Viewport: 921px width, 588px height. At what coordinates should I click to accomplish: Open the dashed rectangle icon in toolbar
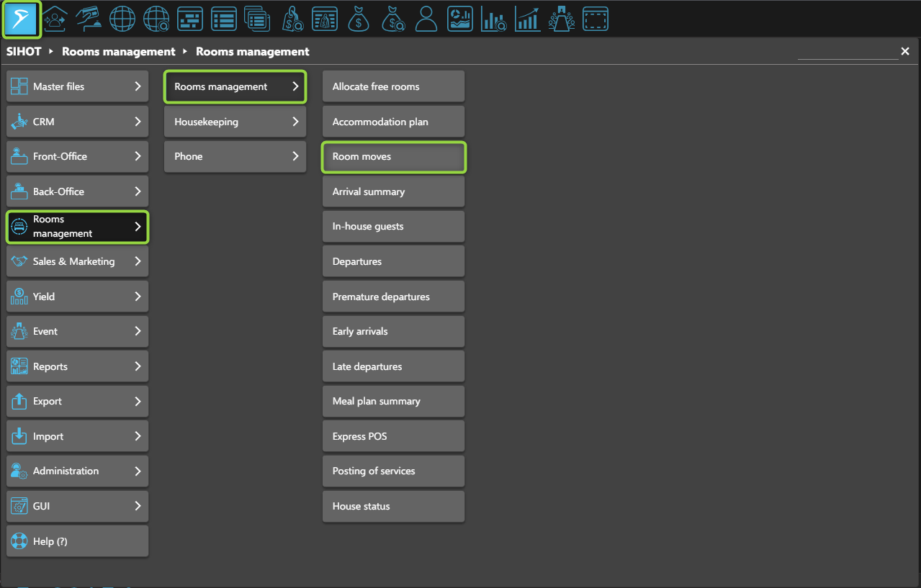[596, 19]
